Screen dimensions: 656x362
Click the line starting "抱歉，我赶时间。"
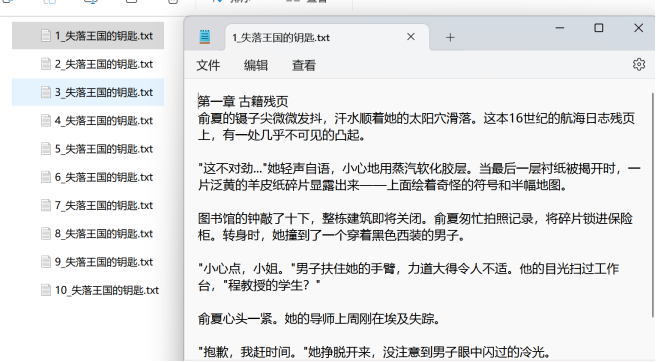pos(374,352)
